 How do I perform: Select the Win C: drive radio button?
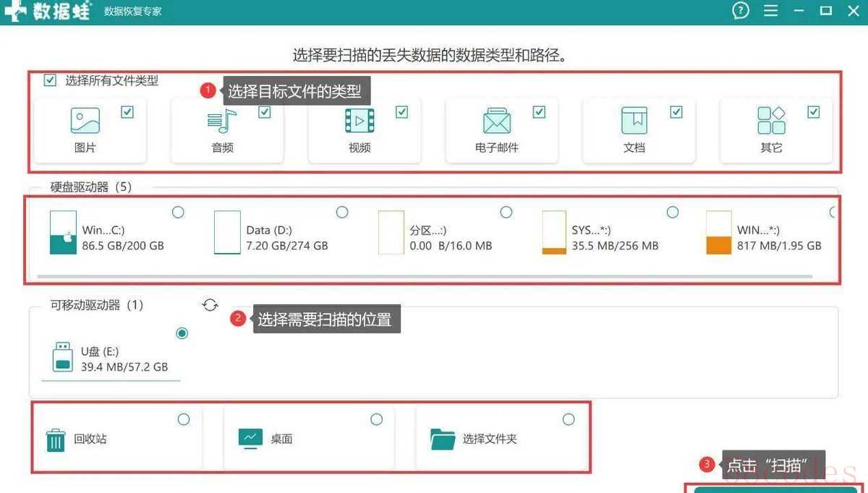[x=178, y=212]
